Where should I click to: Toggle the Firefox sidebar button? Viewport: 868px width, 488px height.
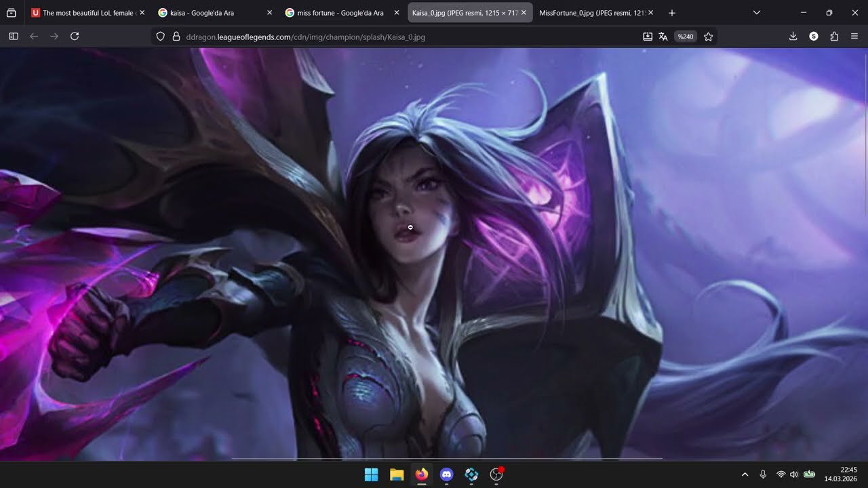(x=13, y=37)
